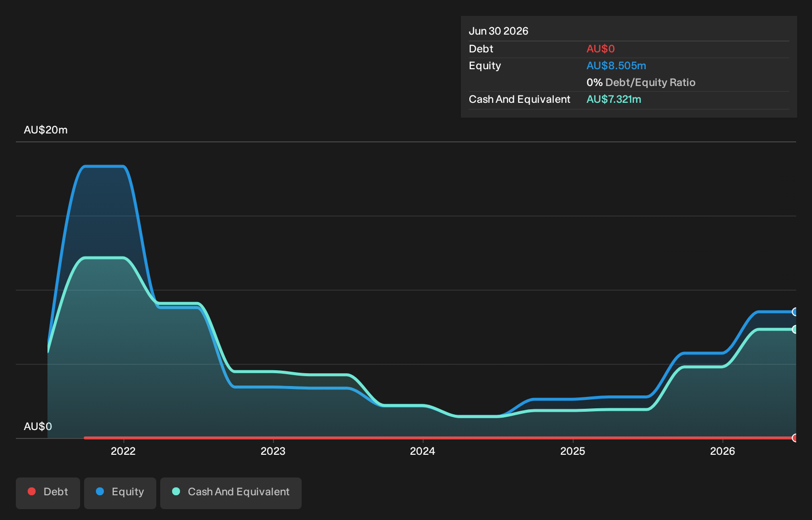The image size is (812, 520).
Task: Click the 2023 x-axis label
Action: coord(273,451)
